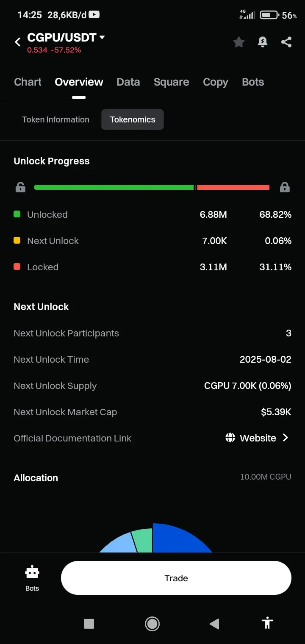Tap the 10.00M CGPU allocation total
Viewport: 305px width, 644px height.
(x=266, y=477)
